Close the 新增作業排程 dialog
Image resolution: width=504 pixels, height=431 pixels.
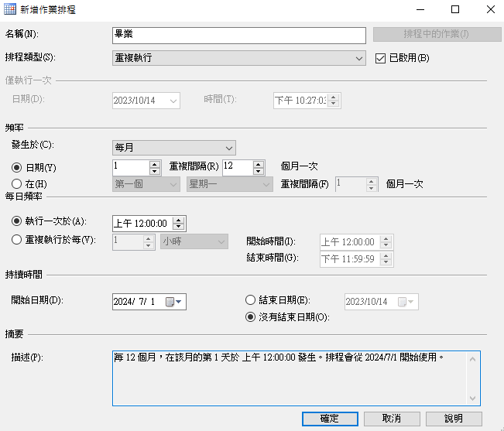click(x=491, y=9)
